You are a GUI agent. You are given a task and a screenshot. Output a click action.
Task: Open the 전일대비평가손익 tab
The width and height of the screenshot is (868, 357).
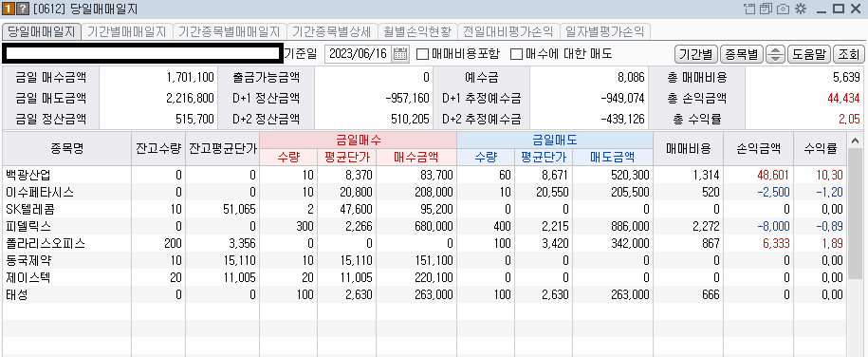click(x=508, y=31)
